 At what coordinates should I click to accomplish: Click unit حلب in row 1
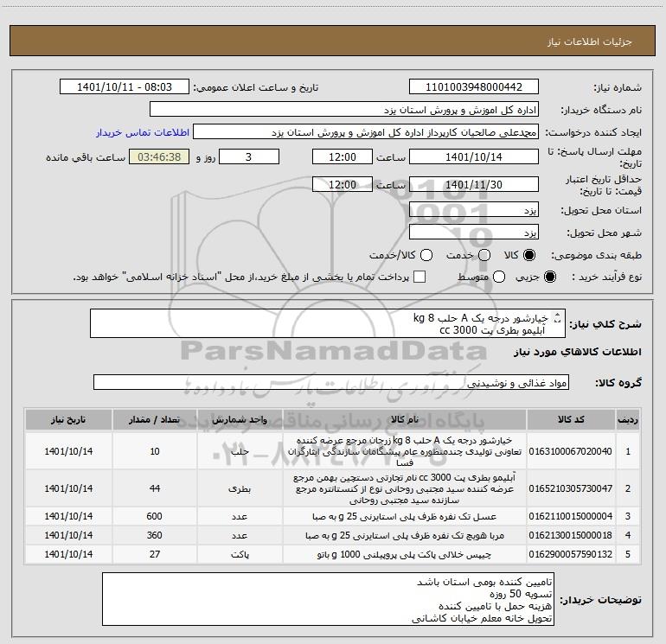(x=240, y=452)
